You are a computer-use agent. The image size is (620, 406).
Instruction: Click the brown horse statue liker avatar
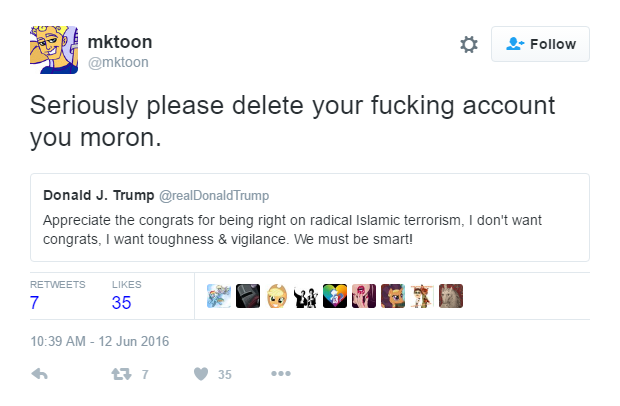(x=451, y=296)
